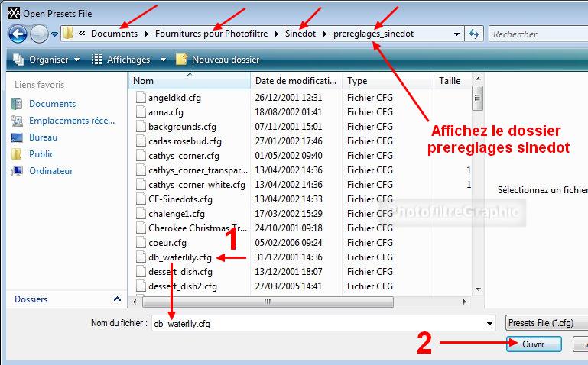This screenshot has width=588, height=365.
Task: Click the Ouvrir button
Action: [x=533, y=344]
